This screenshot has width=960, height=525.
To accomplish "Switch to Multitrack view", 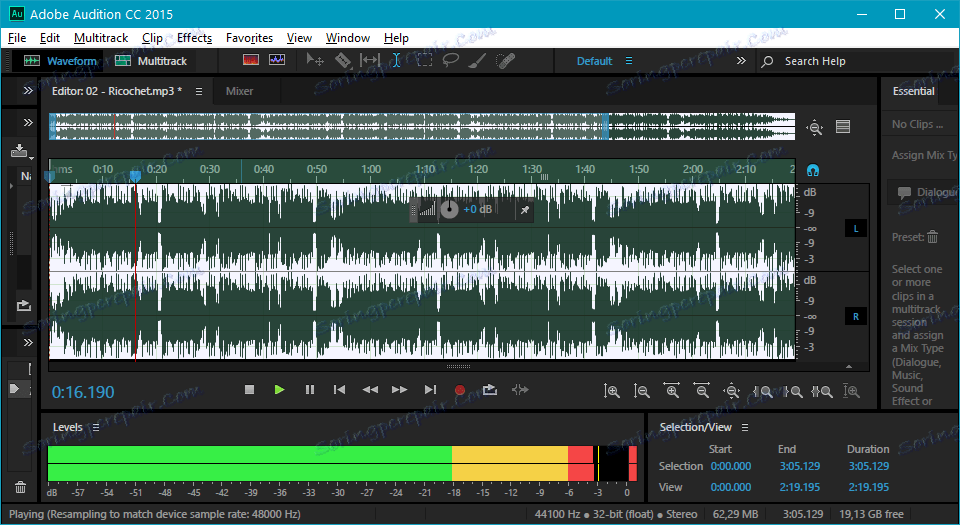I will click(150, 61).
